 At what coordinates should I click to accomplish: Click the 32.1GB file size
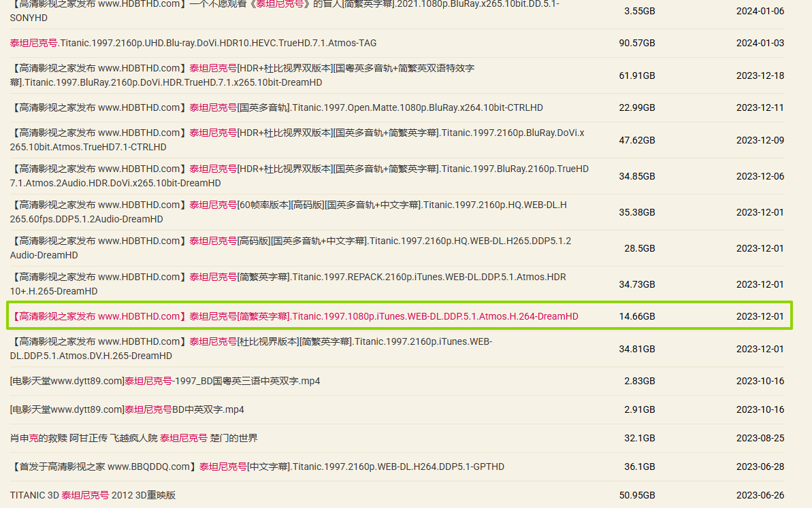point(640,438)
